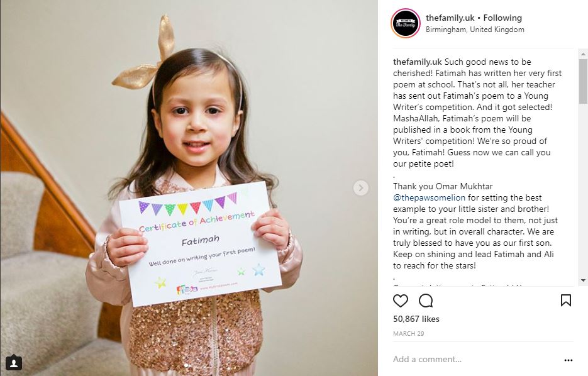Like the post with the heart icon
The image size is (588, 376).
(x=400, y=301)
